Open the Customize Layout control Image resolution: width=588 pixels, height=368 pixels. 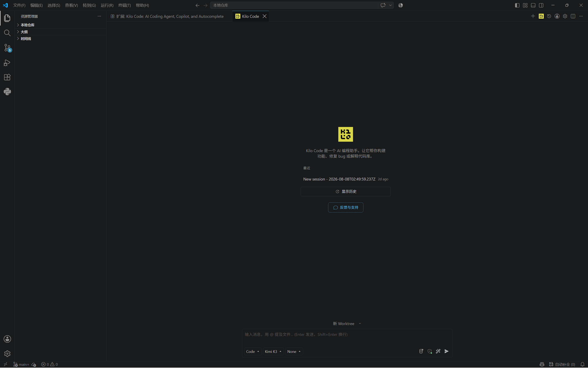point(525,5)
